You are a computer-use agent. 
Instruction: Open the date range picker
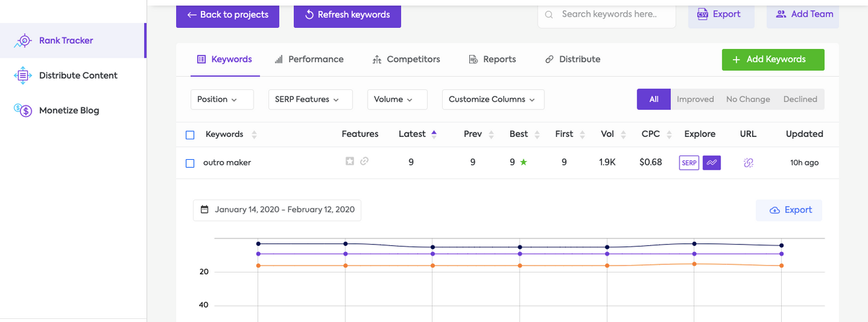(277, 210)
